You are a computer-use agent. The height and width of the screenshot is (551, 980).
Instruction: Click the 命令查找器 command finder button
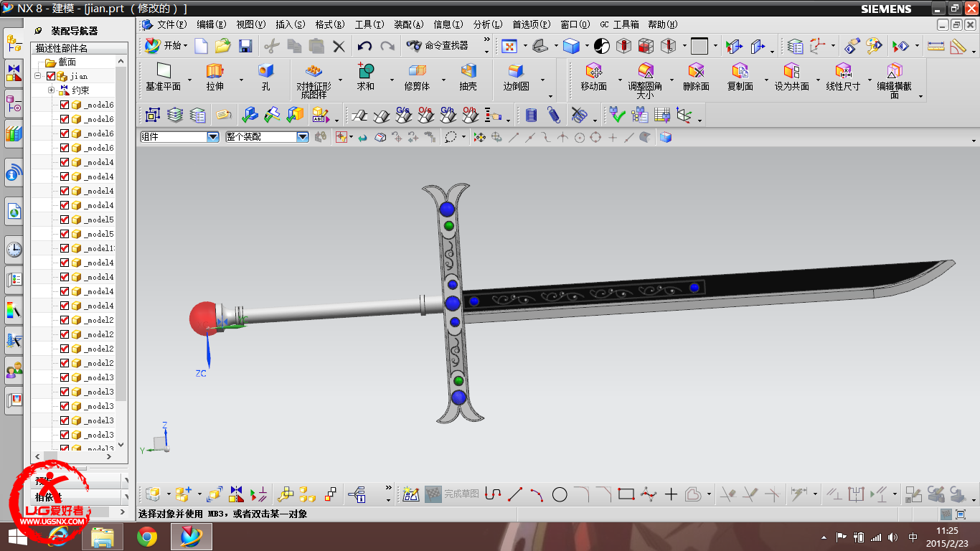click(x=438, y=46)
